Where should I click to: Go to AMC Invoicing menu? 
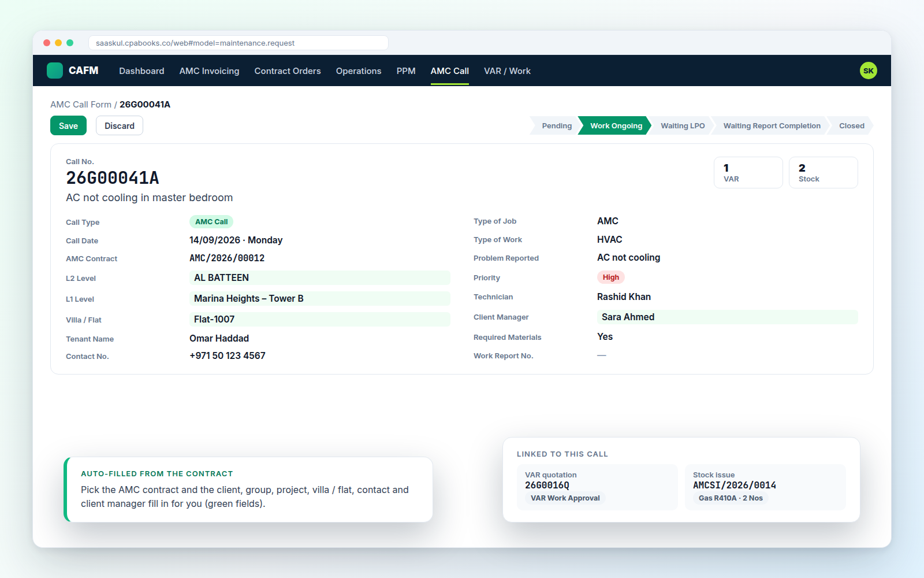209,71
